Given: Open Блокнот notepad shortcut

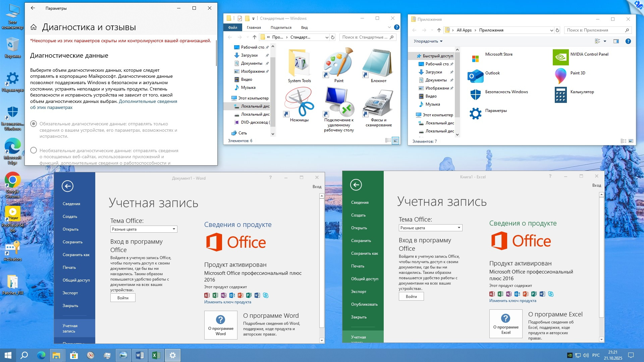Looking at the screenshot, I should click(x=378, y=64).
